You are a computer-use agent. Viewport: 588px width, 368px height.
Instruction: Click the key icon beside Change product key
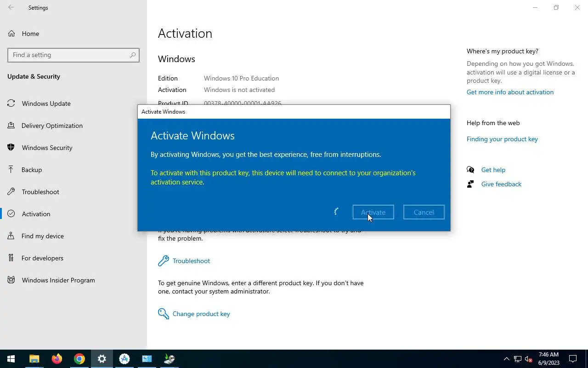coord(163,314)
